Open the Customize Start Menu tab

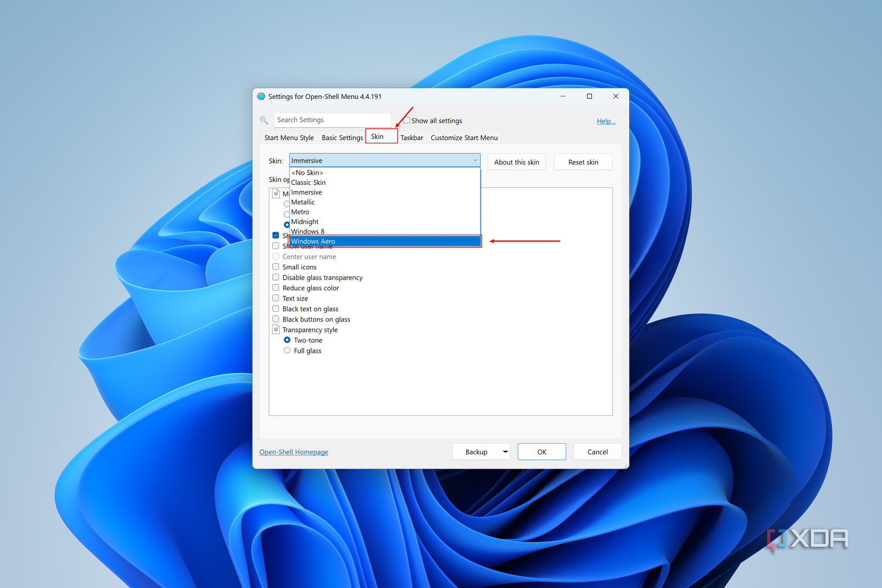point(463,137)
